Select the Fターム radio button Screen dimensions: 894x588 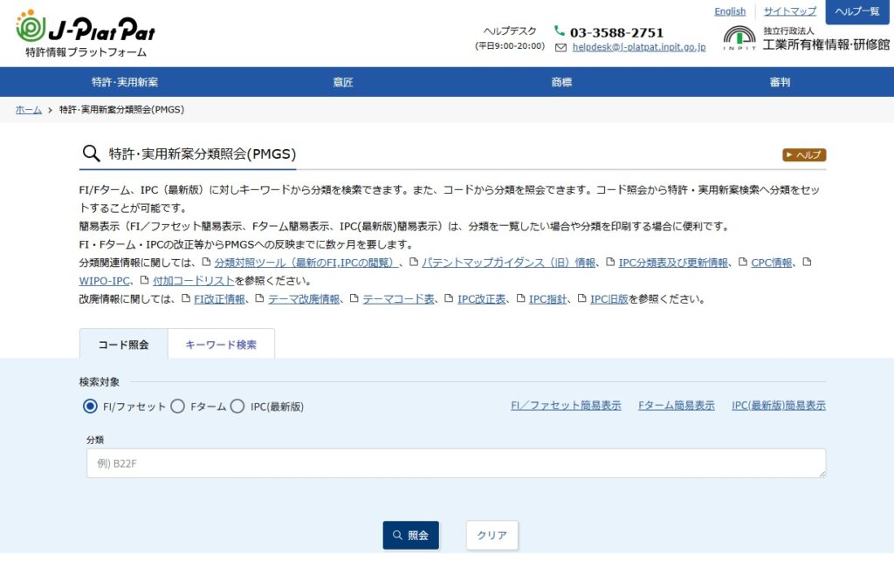(x=177, y=407)
